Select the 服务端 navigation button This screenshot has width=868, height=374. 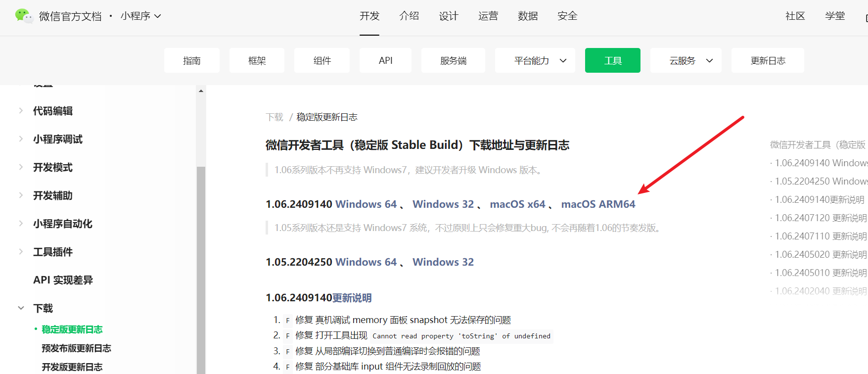pos(453,60)
